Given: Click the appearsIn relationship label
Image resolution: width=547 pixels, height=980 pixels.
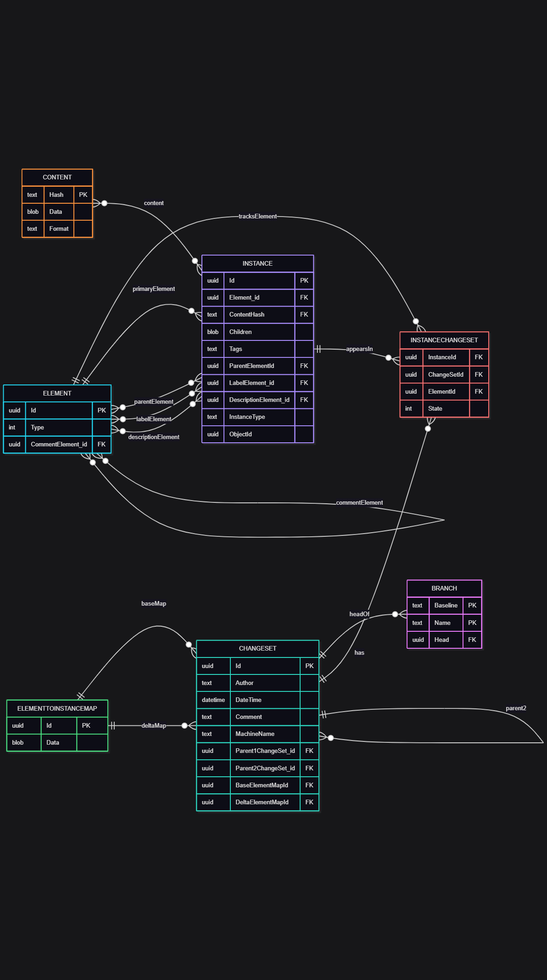Looking at the screenshot, I should [359, 349].
